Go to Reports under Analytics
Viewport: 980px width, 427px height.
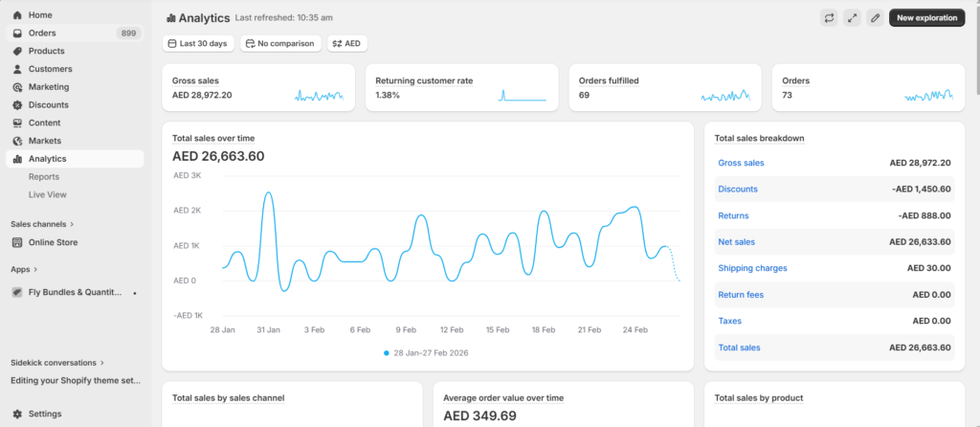[x=44, y=177]
